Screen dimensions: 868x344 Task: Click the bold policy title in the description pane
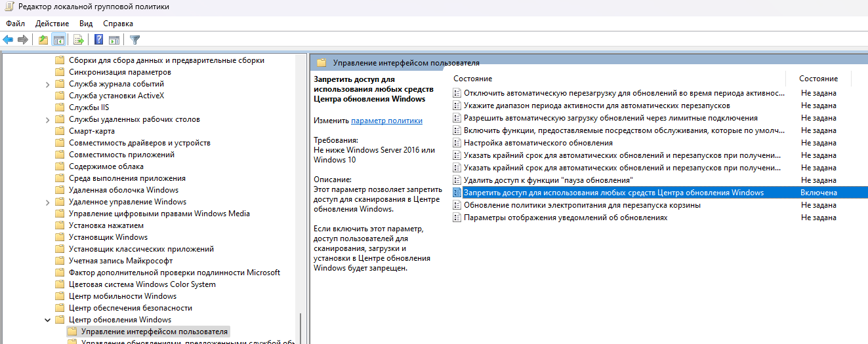click(374, 89)
